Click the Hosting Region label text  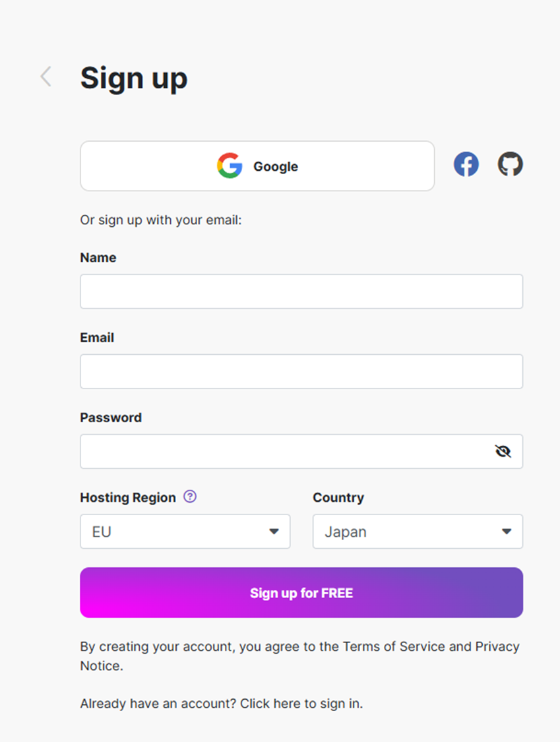pos(128,497)
